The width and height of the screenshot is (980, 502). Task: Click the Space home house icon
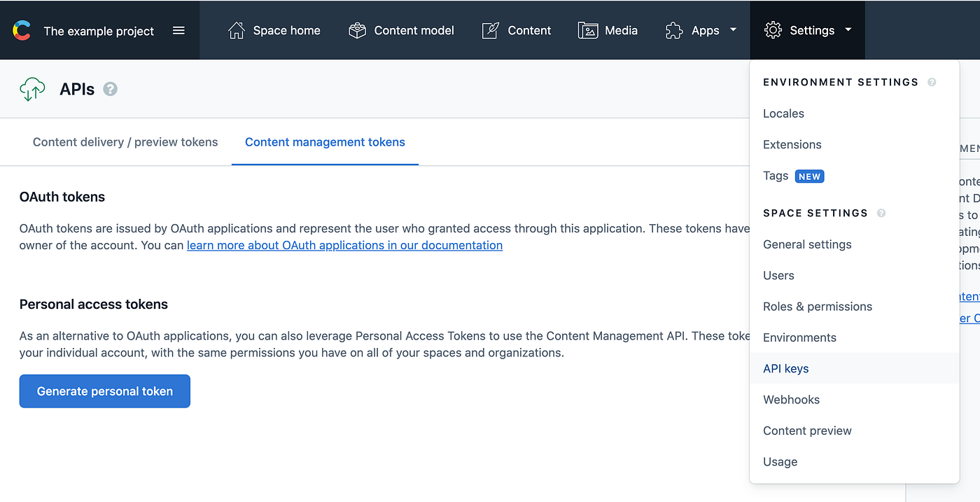pyautogui.click(x=237, y=30)
